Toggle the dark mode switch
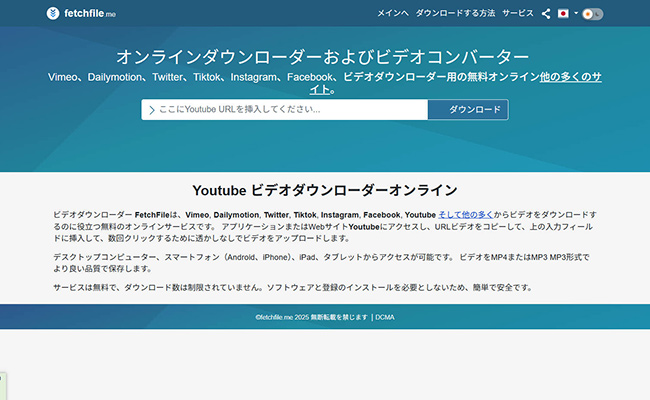Image resolution: width=650 pixels, height=400 pixels. 592,14
